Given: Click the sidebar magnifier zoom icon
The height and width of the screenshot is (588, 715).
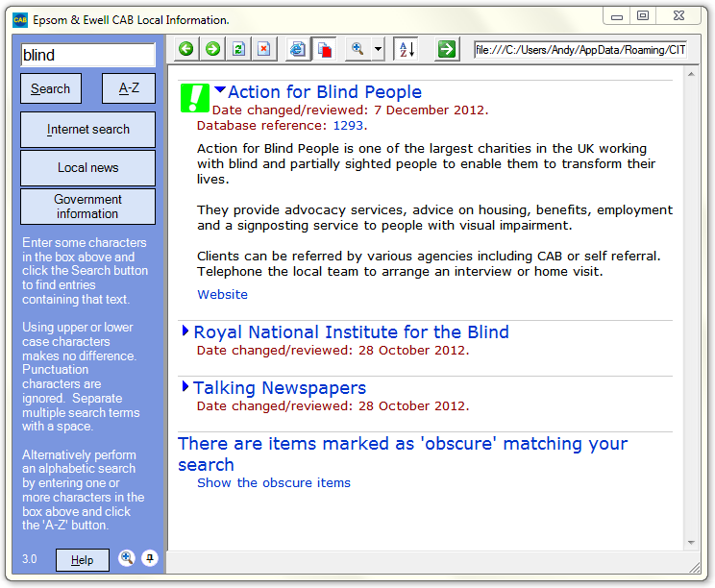Looking at the screenshot, I should coord(126,558).
